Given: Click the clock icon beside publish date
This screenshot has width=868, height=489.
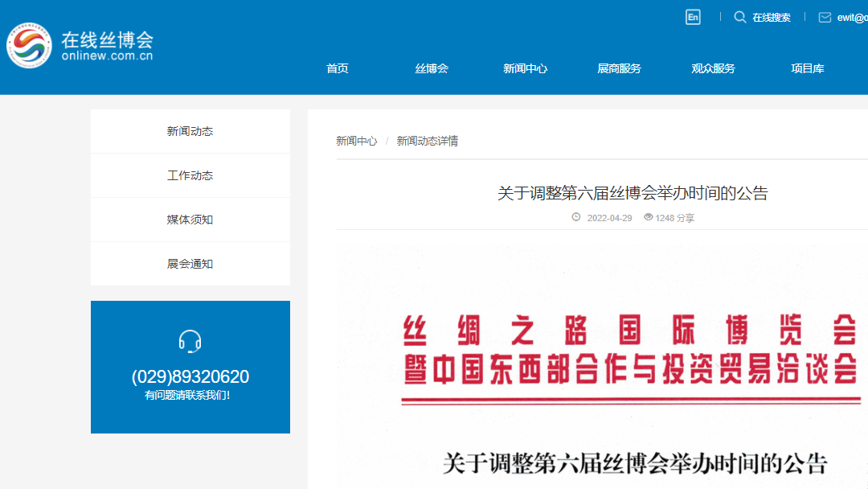Looking at the screenshot, I should click(x=576, y=217).
